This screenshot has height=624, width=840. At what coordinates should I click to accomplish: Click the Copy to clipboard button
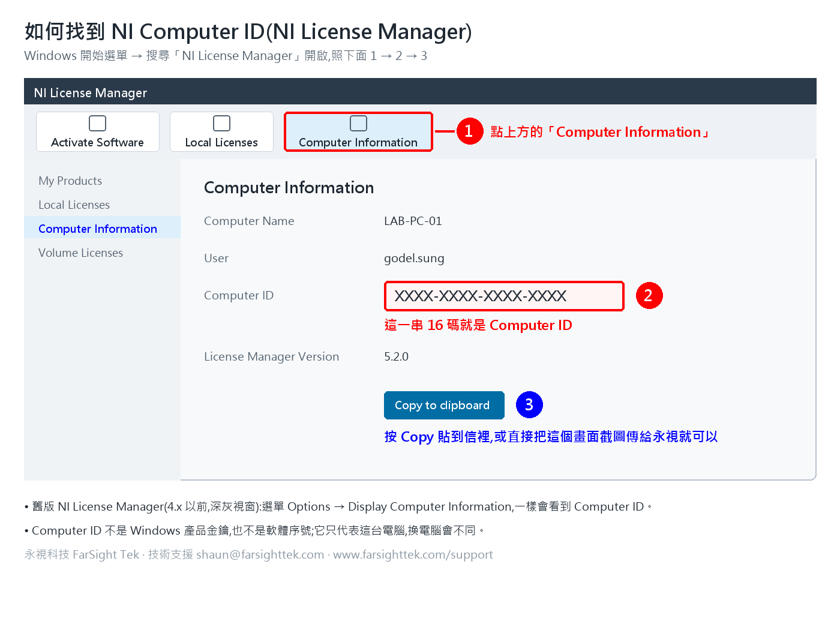(x=444, y=405)
